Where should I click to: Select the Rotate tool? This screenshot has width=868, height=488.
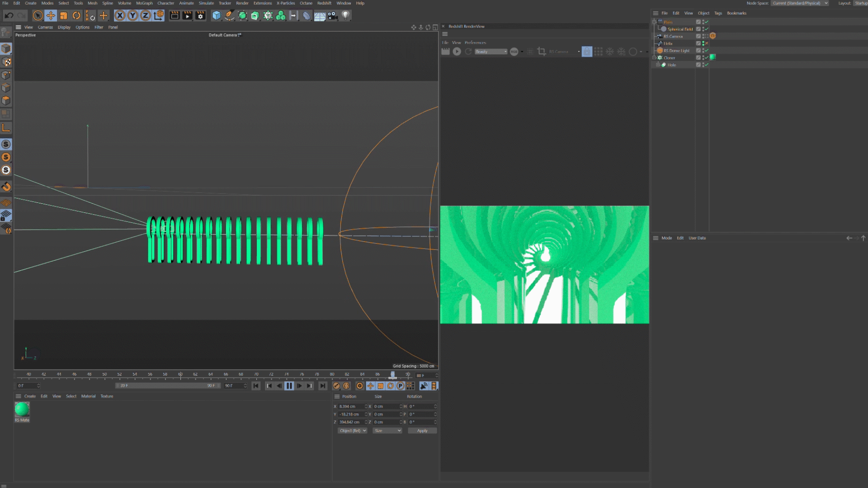(76, 15)
